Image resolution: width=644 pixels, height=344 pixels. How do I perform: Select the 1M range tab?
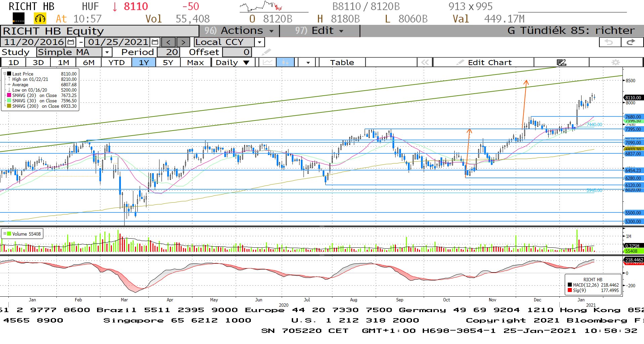[63, 62]
